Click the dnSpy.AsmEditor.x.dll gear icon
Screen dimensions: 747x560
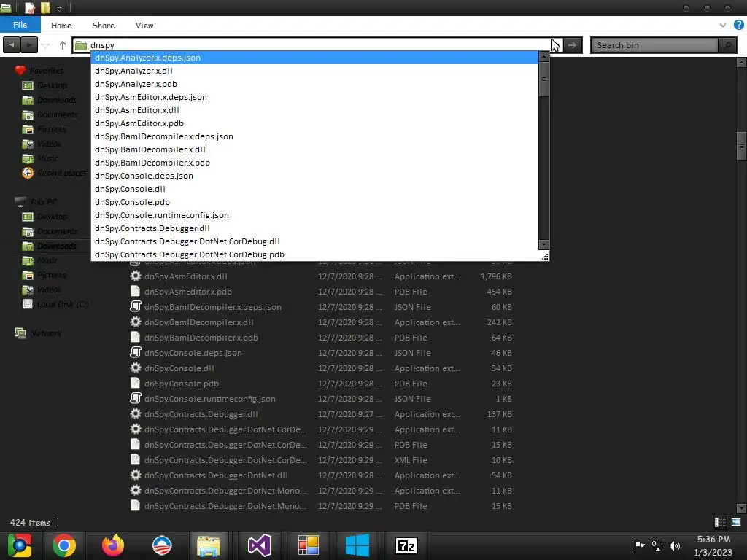(135, 276)
